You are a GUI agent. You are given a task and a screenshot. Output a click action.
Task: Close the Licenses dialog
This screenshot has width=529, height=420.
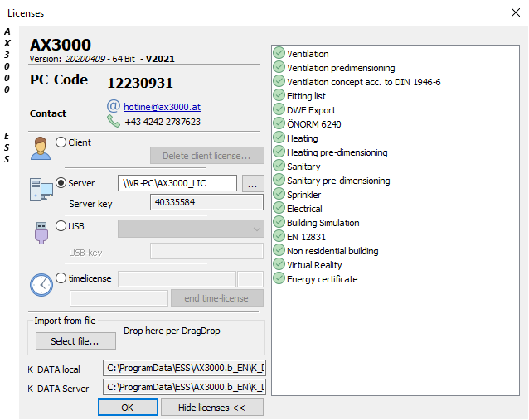tap(515, 12)
